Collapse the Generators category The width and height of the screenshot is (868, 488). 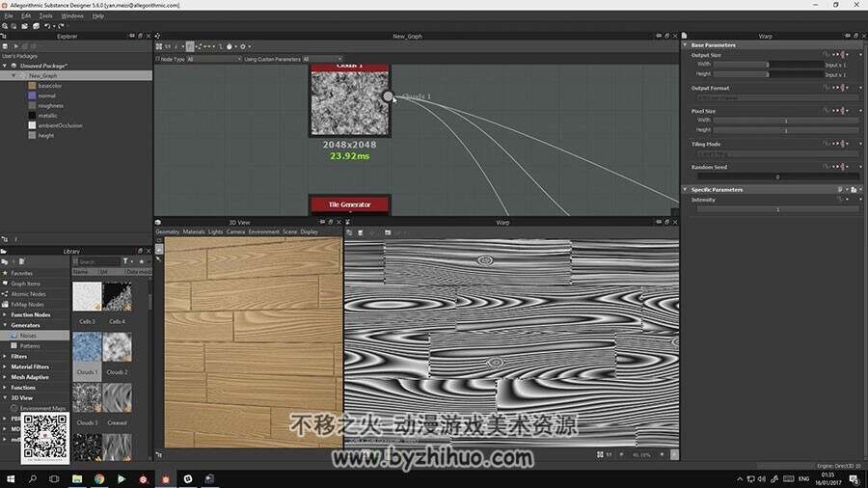click(x=5, y=325)
